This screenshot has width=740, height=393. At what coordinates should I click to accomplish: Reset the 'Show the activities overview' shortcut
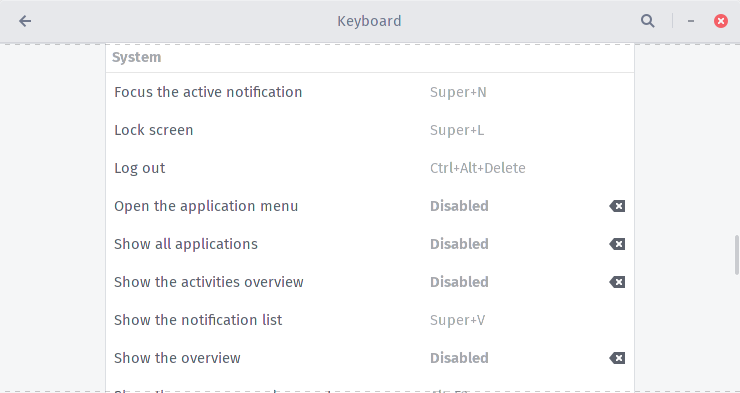tap(617, 282)
